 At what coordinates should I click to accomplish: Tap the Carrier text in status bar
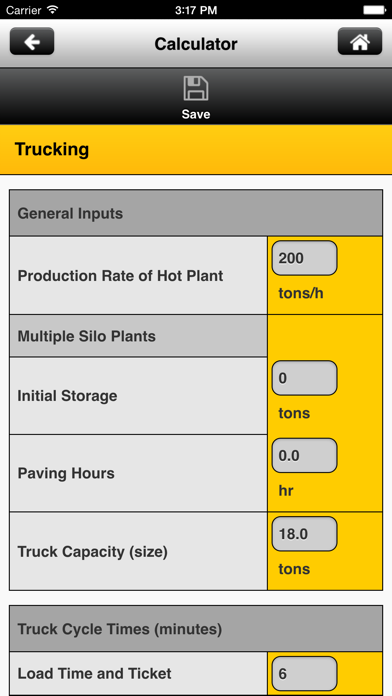24,10
